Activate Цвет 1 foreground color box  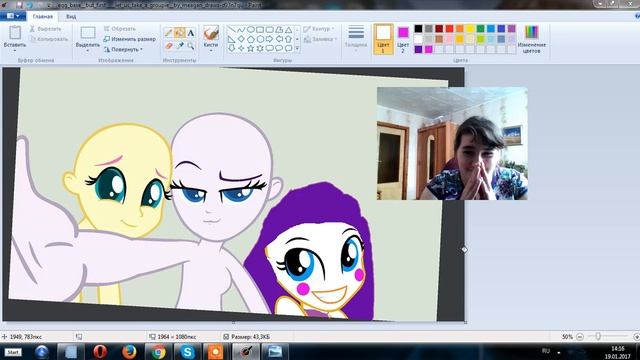(x=383, y=39)
